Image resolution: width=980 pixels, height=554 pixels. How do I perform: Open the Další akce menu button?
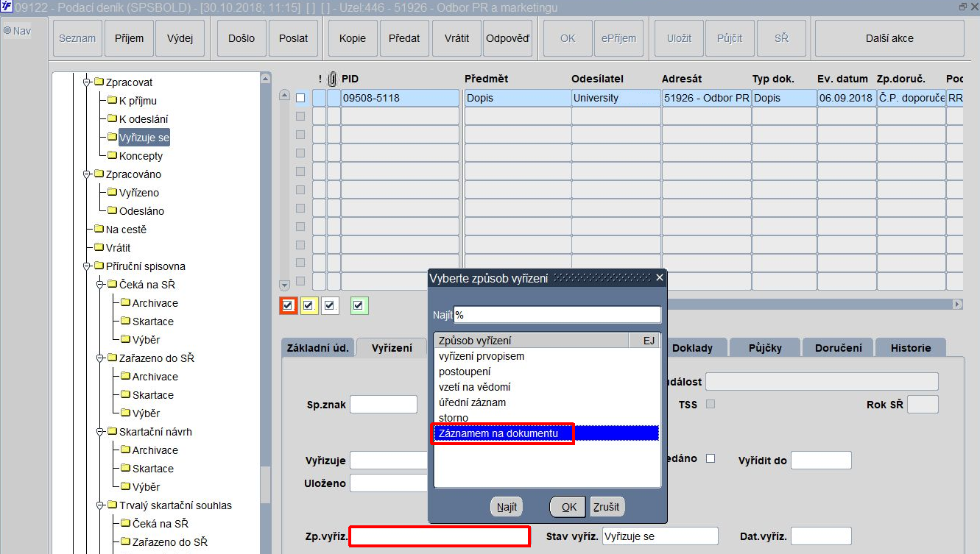(x=889, y=38)
